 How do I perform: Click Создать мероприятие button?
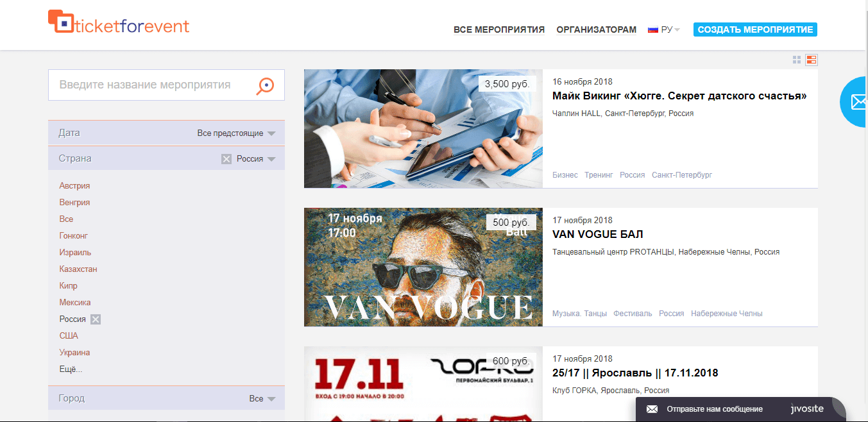tap(755, 30)
